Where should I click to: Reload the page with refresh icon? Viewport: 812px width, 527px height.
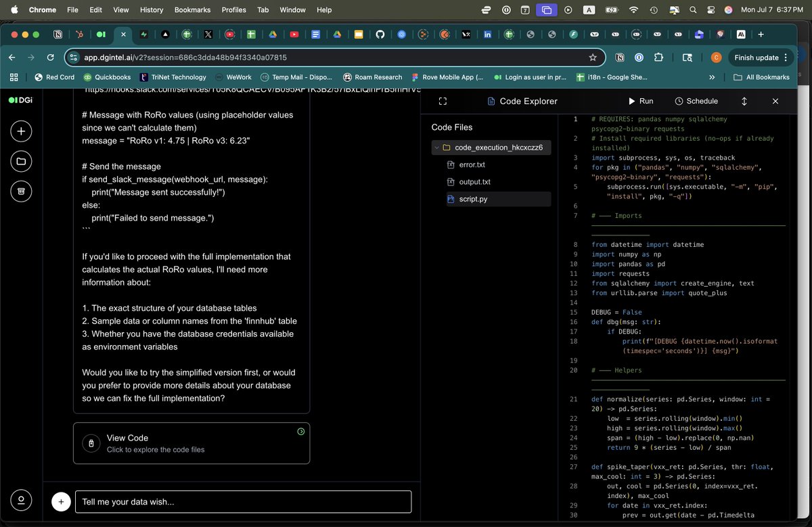[x=50, y=58]
